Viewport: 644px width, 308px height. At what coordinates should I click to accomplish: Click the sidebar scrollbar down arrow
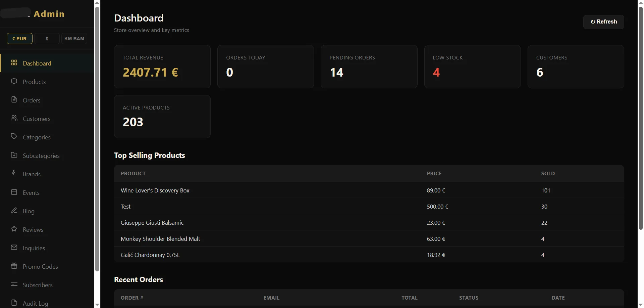[x=97, y=305]
